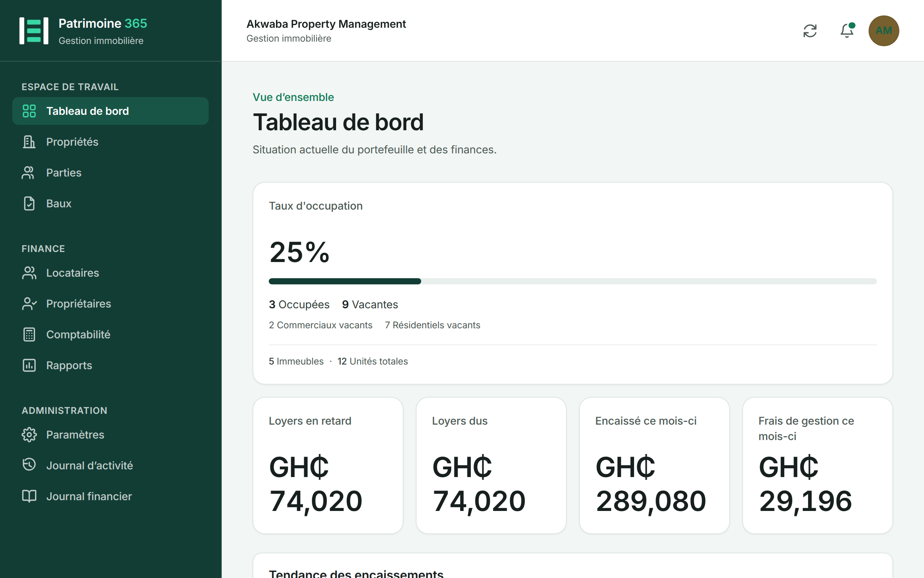Click the 25% occupancy value

tap(300, 252)
